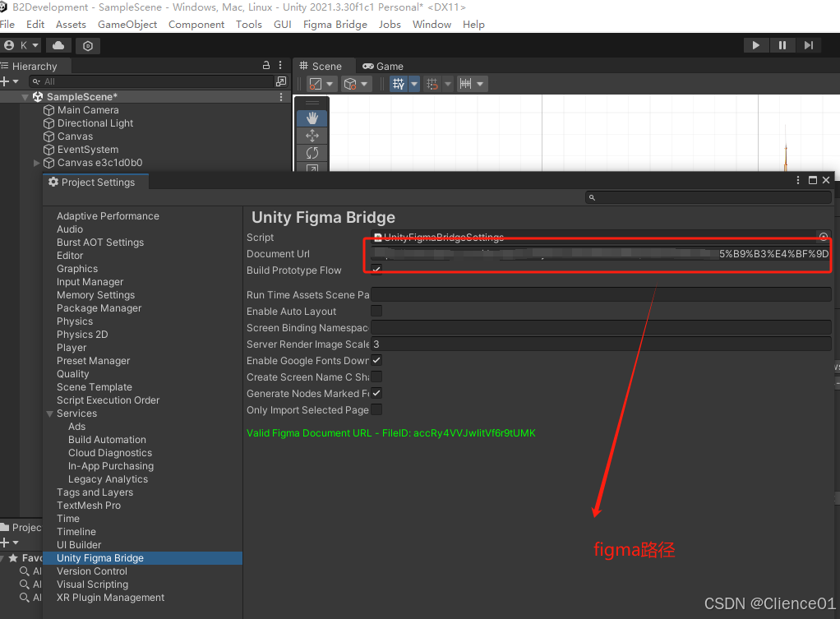Screen dimensions: 840x619
Task: Collapse the Services tree in settings sidebar
Action: pyautogui.click(x=50, y=413)
